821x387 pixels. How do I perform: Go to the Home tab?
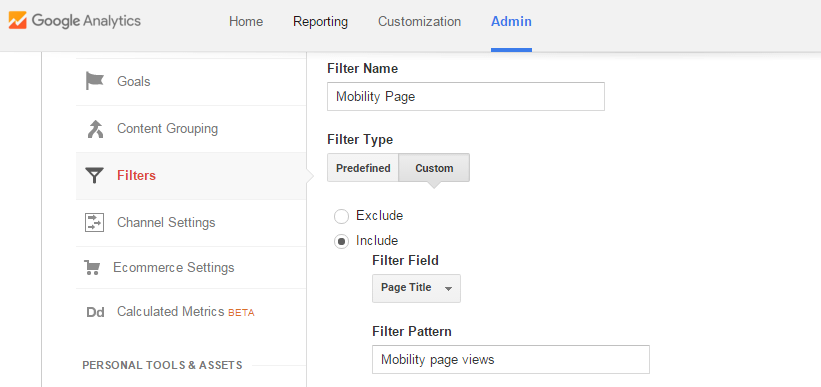click(246, 21)
